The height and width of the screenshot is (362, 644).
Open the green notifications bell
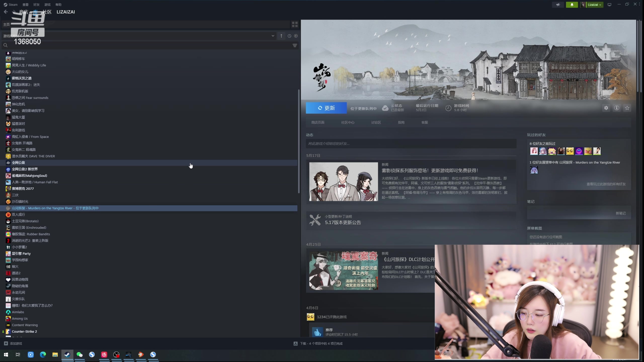pos(572,5)
